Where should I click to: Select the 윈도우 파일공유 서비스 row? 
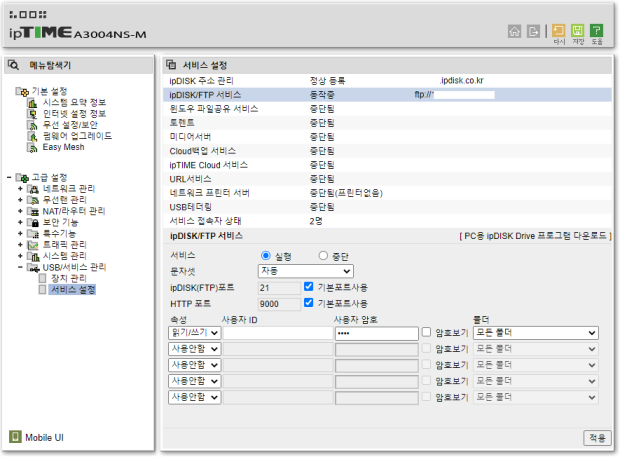214,107
